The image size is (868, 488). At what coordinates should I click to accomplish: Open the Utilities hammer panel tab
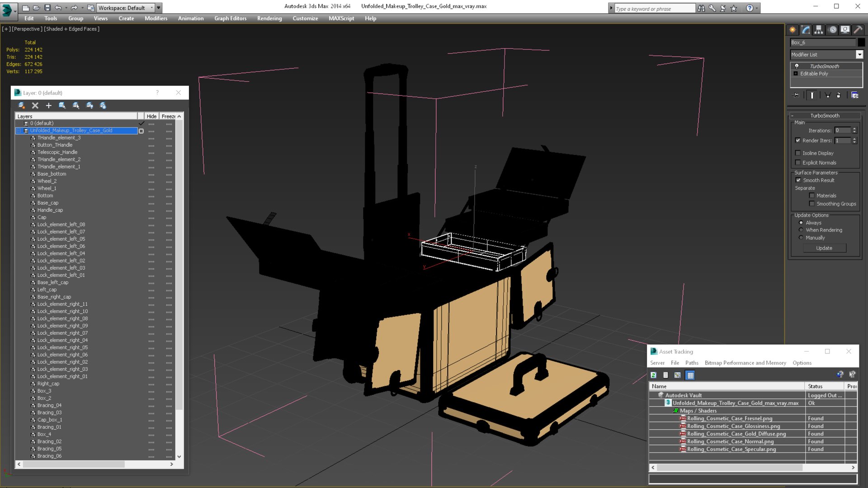pyautogui.click(x=858, y=30)
